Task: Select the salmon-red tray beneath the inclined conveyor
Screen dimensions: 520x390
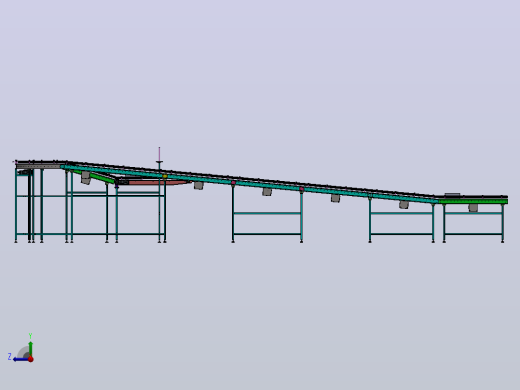Action: coord(157,183)
